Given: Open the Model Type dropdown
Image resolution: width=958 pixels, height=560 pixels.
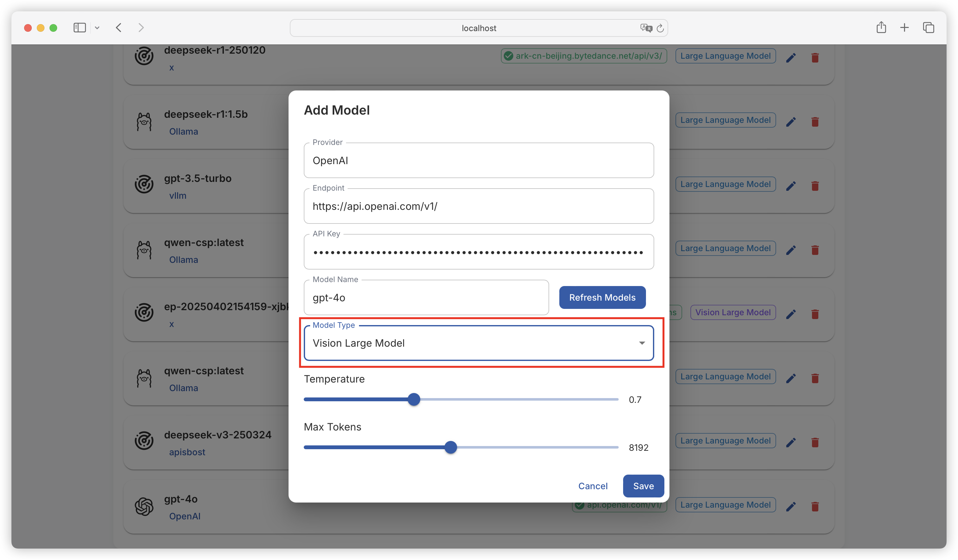Looking at the screenshot, I should (478, 343).
